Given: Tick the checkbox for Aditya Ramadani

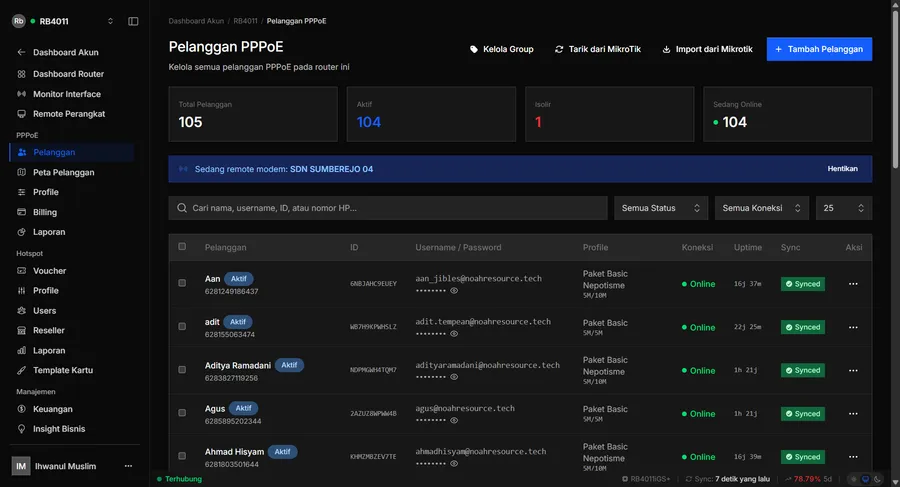Looking at the screenshot, I should click(x=182, y=370).
